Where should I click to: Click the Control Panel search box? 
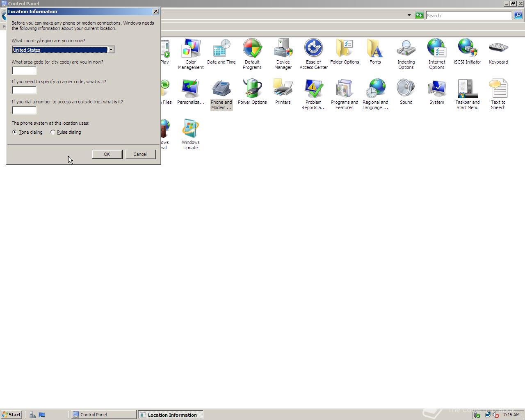469,15
